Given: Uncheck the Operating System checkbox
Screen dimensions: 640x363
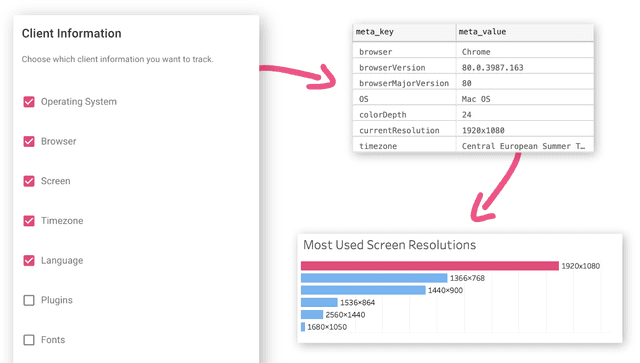Looking at the screenshot, I should 29,102.
